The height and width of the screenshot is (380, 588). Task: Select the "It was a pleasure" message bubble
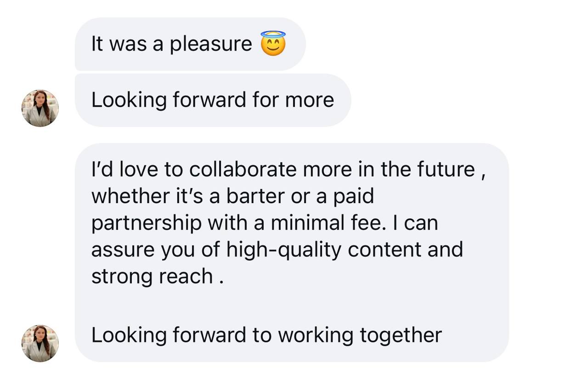tap(190, 44)
